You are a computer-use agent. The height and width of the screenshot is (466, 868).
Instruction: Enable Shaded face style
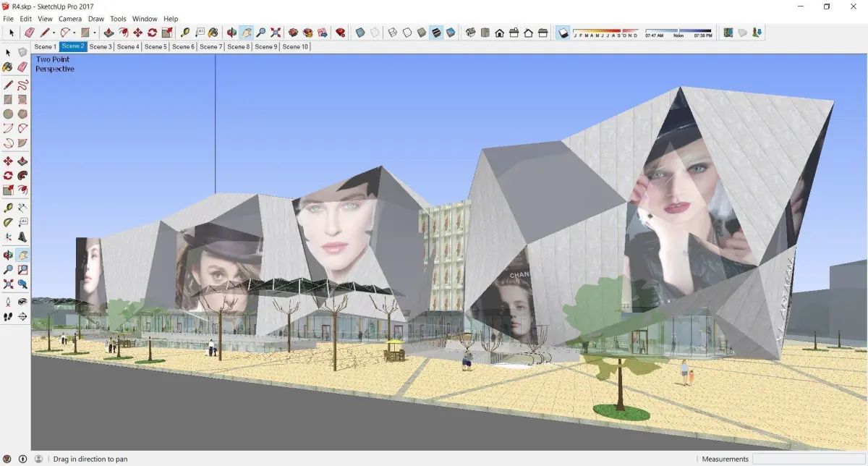(422, 33)
